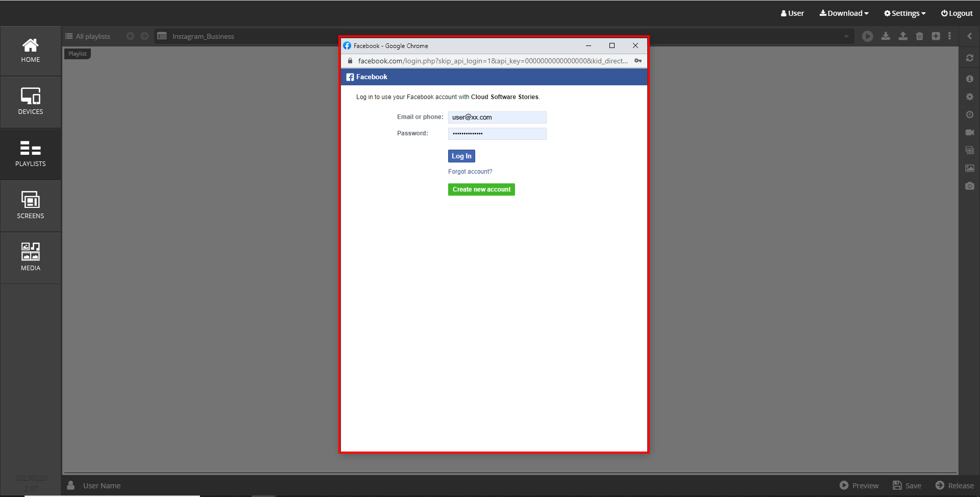Click the clock schedule icon in right sidebar
980x497 pixels.
[x=970, y=114]
